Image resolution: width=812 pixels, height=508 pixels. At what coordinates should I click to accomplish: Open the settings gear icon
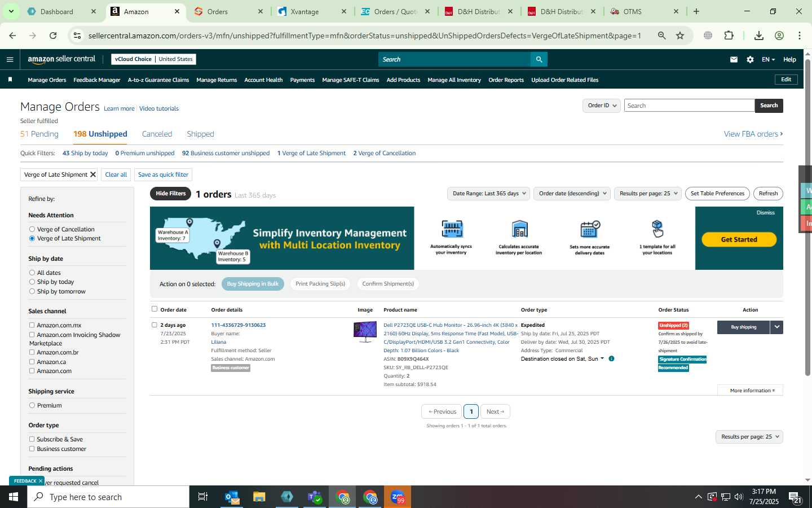click(x=750, y=59)
